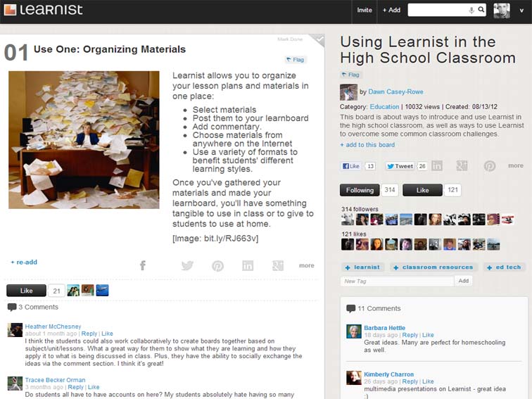This screenshot has width=532, height=399.
Task: Expand the account dropdown arrow
Action: (521, 11)
